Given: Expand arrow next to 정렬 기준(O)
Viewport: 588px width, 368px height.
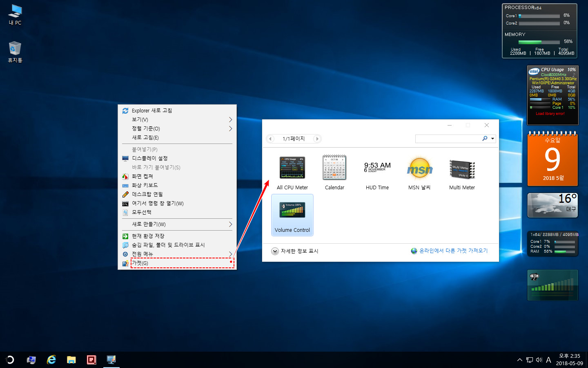Looking at the screenshot, I should click(230, 128).
